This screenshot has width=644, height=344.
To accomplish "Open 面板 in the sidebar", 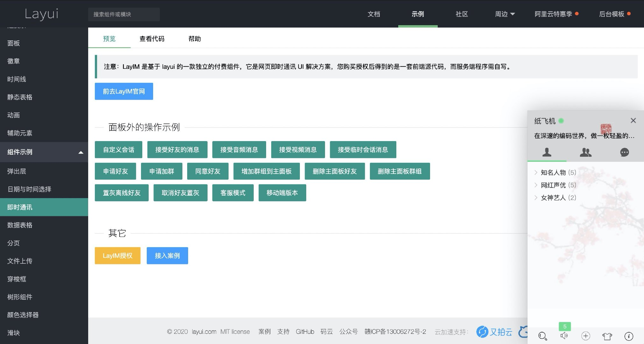I will click(x=44, y=43).
